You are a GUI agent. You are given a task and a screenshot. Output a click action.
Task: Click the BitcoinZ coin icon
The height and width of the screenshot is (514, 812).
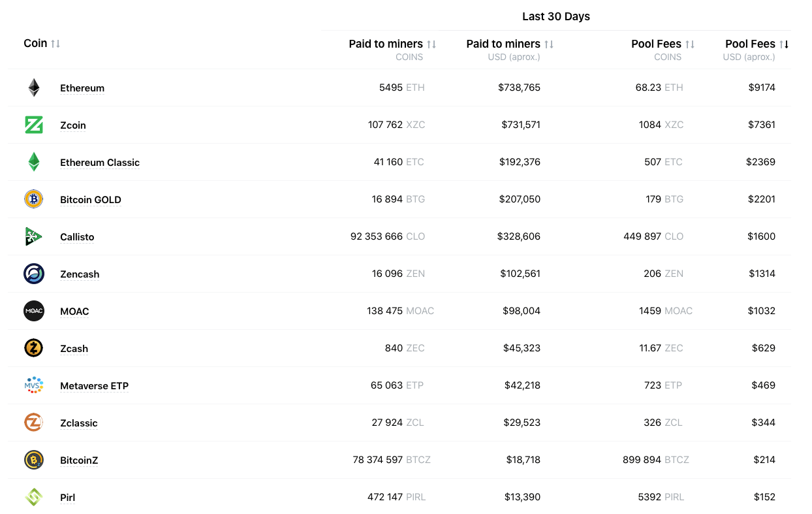point(34,460)
